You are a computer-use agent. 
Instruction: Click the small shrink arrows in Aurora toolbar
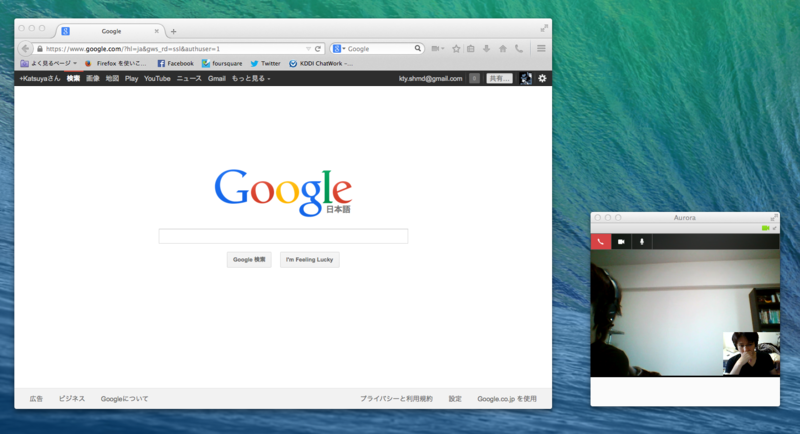click(x=774, y=228)
